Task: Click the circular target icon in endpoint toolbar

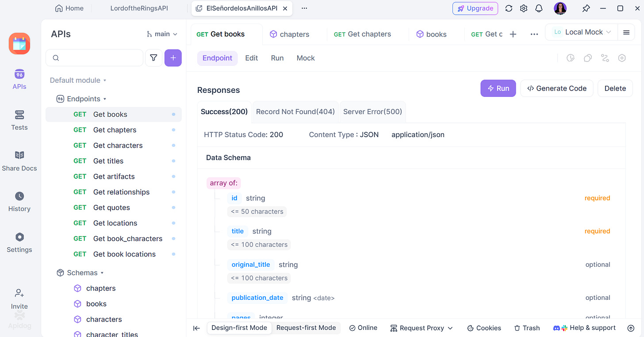Action: (622, 58)
